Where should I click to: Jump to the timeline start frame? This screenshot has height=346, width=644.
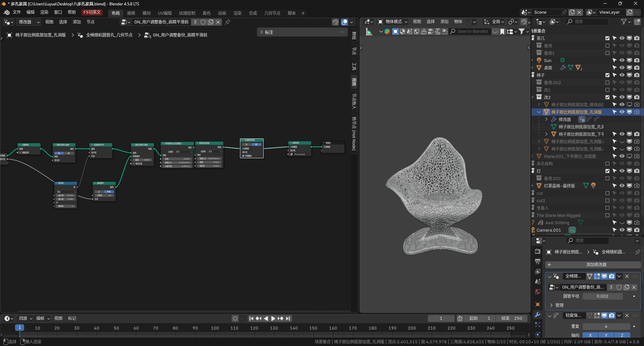(251, 319)
